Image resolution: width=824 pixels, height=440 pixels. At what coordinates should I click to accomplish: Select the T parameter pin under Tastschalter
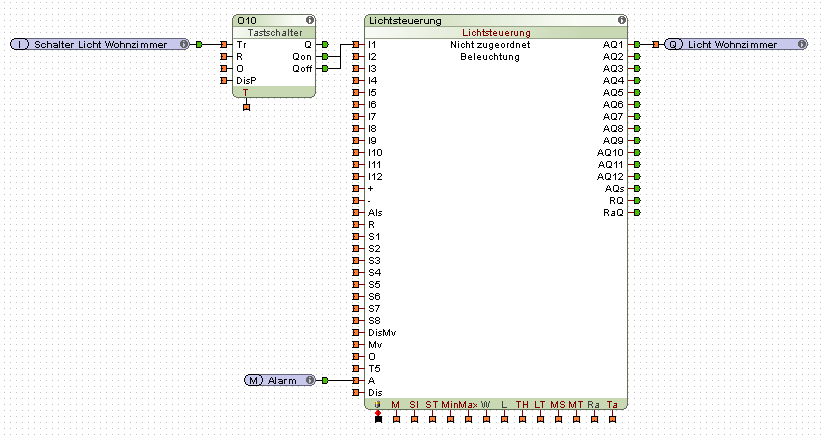(246, 107)
